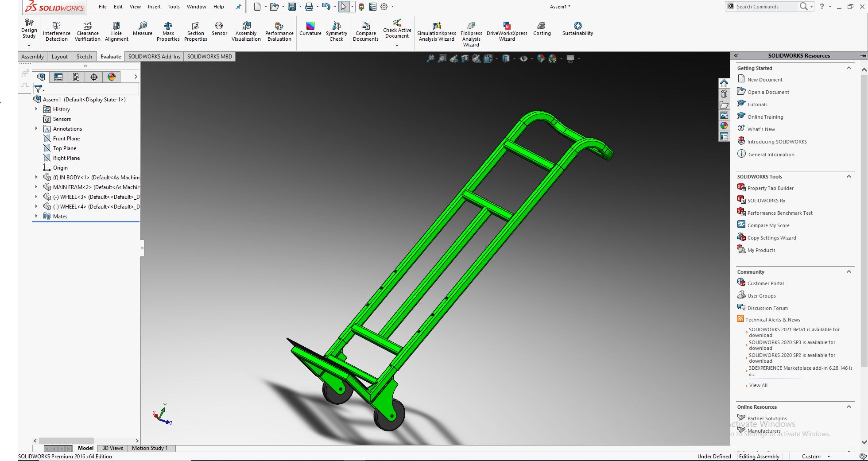Click the Search Commands box

(x=766, y=7)
